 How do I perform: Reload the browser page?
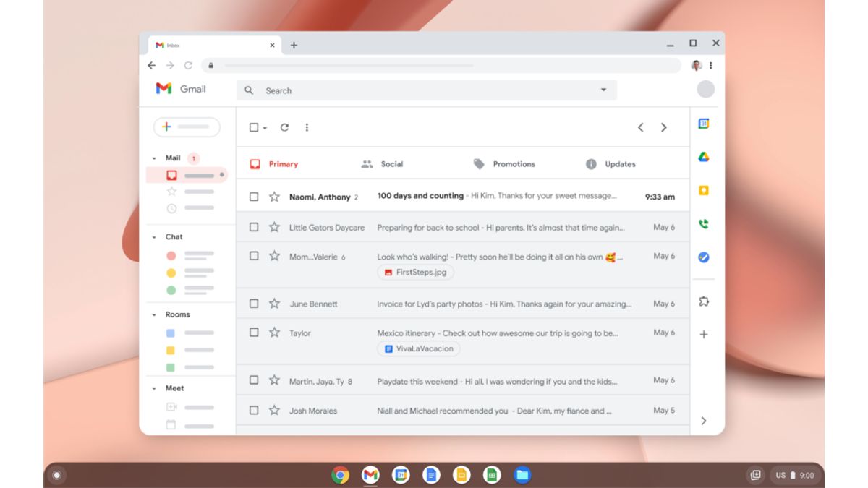188,65
